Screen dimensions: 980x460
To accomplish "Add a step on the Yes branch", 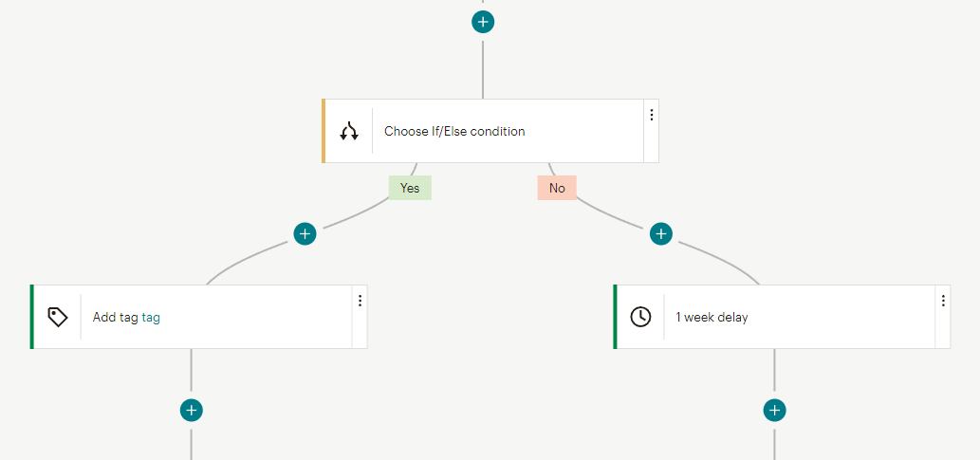I will pyautogui.click(x=305, y=233).
